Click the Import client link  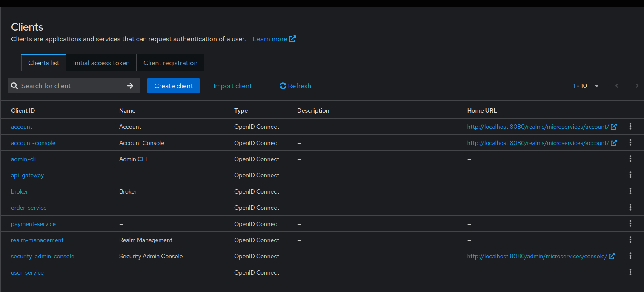(232, 86)
